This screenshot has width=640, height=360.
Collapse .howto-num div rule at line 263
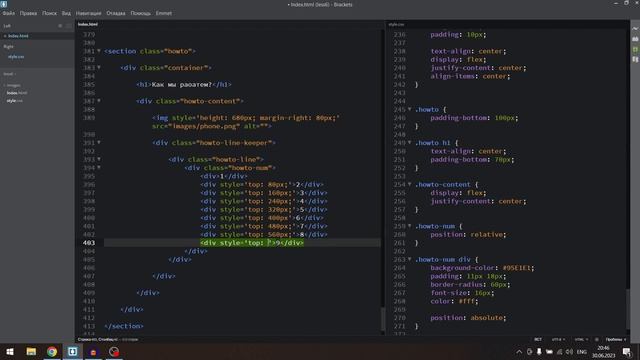point(409,259)
